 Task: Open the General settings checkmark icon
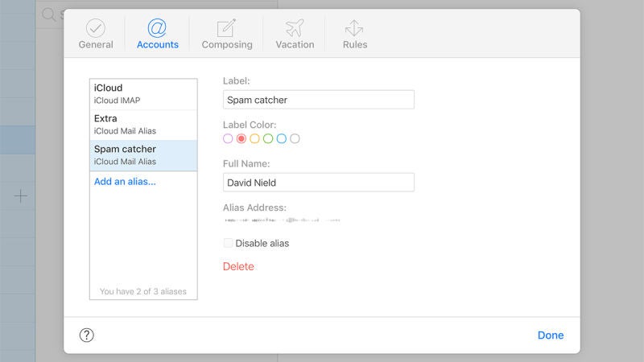coord(96,27)
